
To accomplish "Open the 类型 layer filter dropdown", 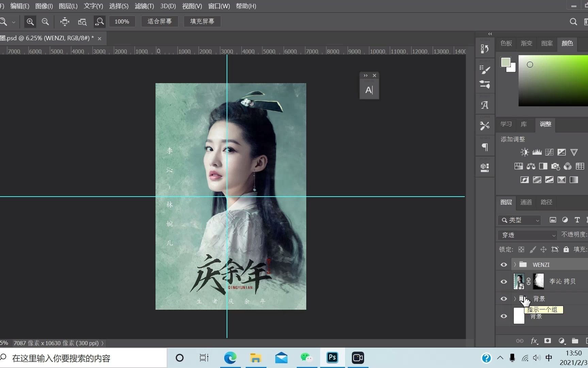I will click(x=519, y=220).
